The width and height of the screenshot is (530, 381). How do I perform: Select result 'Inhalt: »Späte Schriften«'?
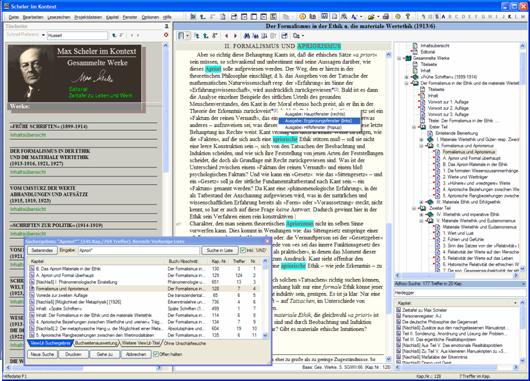144,308
